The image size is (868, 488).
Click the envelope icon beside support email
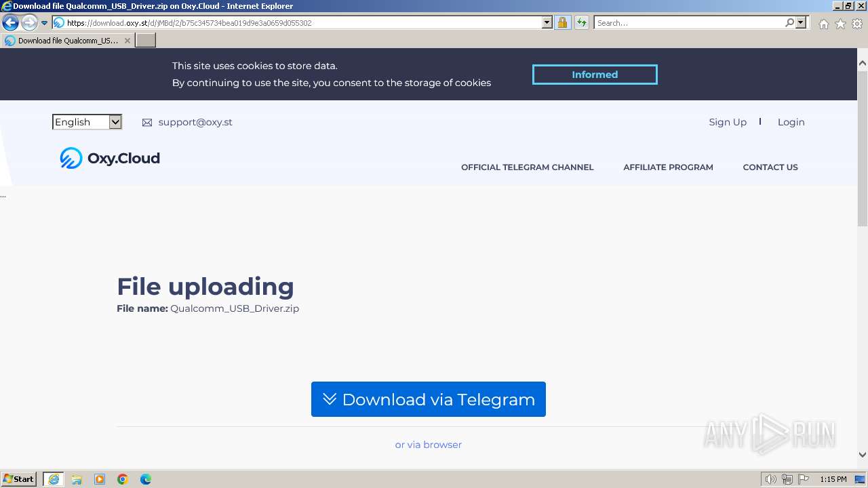coord(147,123)
